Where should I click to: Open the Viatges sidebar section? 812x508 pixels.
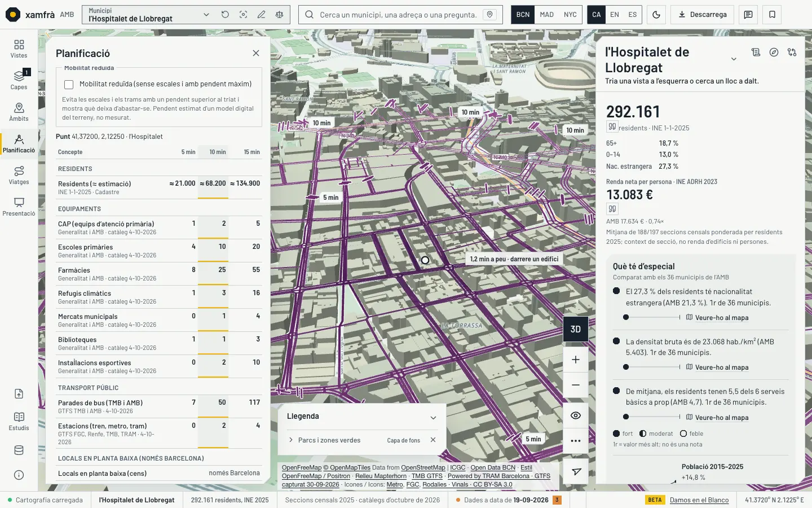click(19, 175)
